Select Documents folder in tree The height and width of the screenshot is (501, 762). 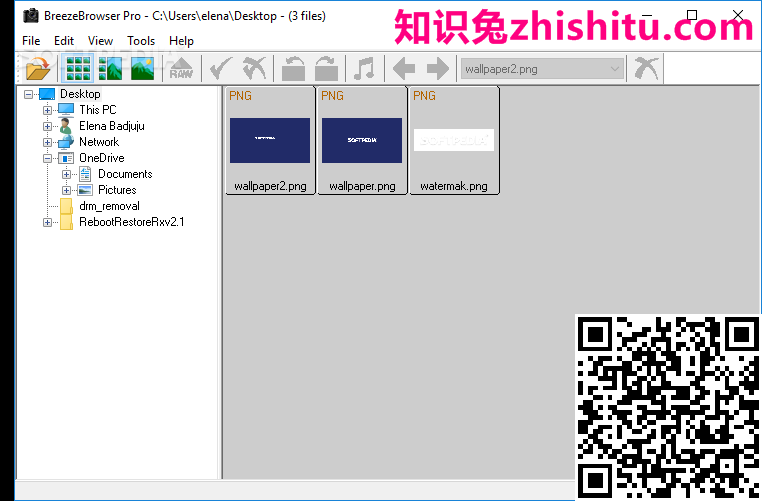pos(125,174)
